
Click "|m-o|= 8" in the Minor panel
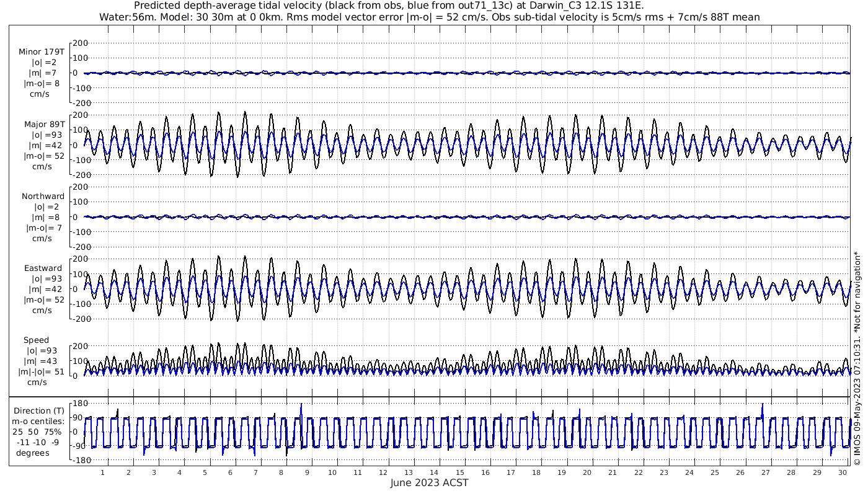[42, 83]
